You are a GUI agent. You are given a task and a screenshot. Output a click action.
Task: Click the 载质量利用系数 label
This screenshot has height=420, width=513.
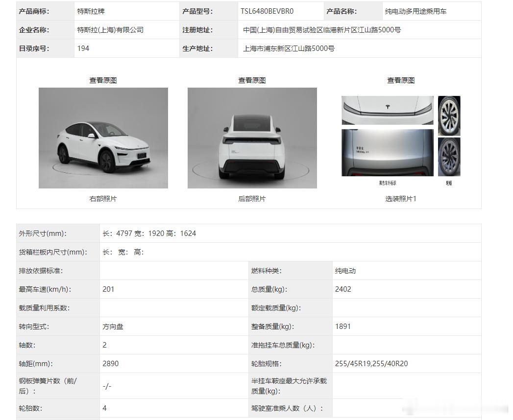tap(44, 308)
